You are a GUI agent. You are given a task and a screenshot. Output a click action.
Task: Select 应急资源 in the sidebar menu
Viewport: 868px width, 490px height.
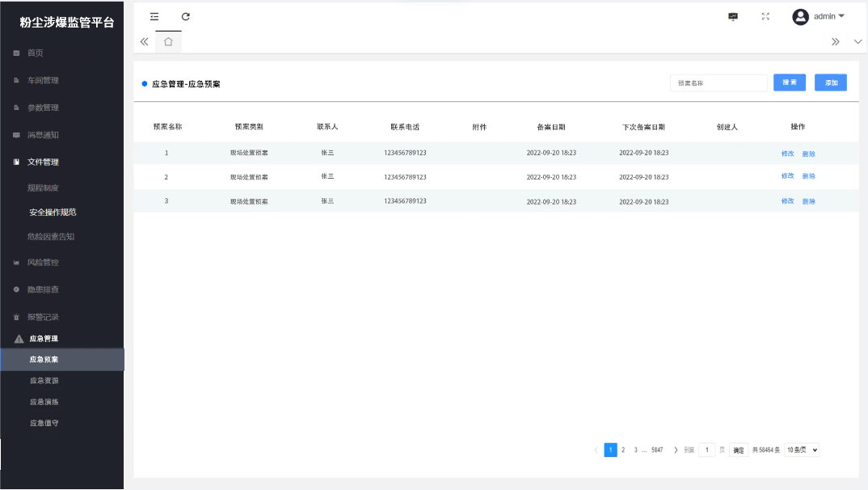(x=44, y=380)
